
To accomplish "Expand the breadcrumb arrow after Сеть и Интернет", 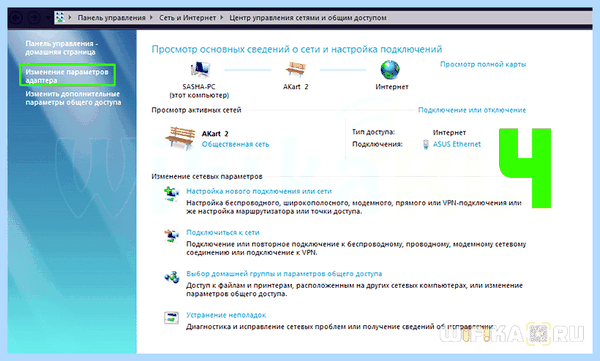I will click(222, 17).
